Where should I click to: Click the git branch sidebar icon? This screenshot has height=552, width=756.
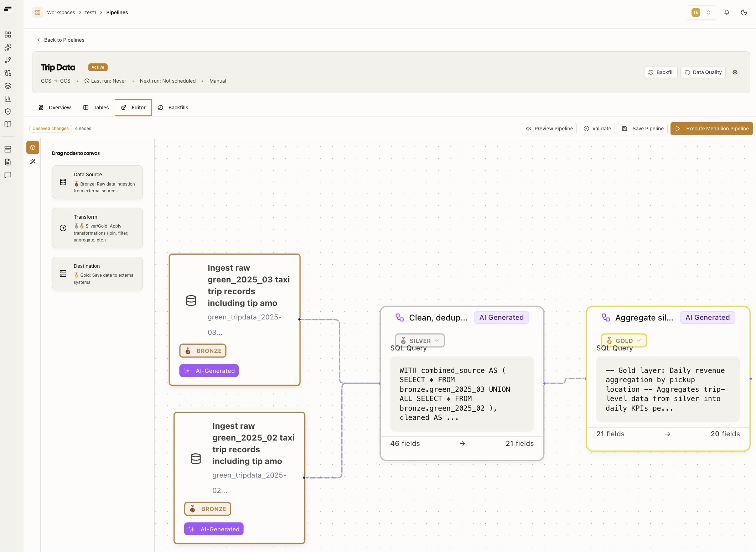(x=8, y=60)
